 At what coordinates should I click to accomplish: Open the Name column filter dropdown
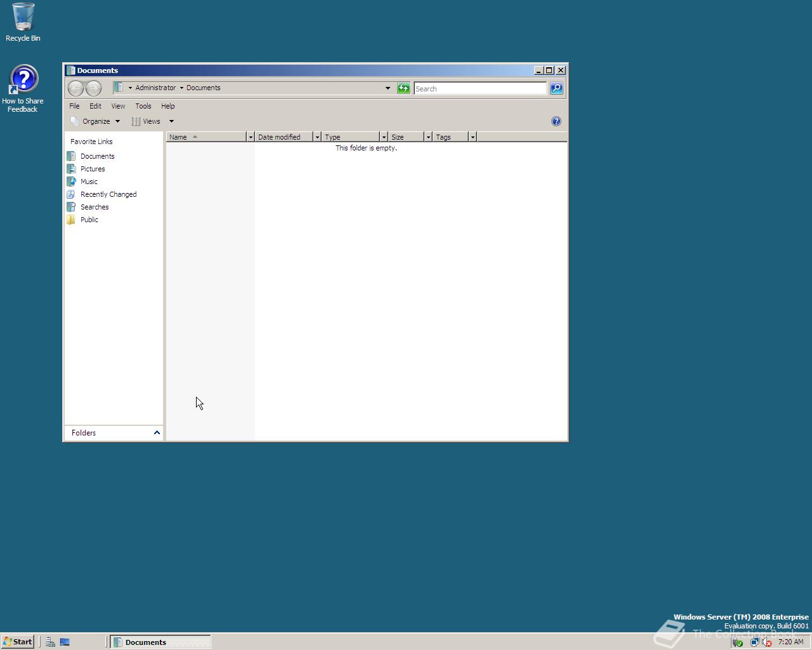[251, 137]
